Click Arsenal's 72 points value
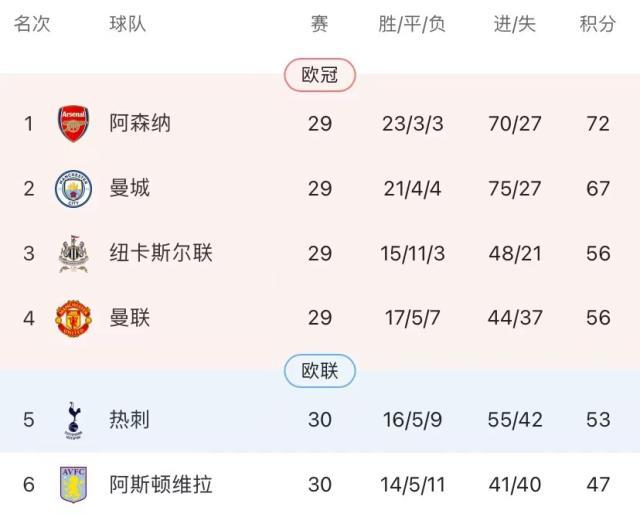 [x=598, y=123]
